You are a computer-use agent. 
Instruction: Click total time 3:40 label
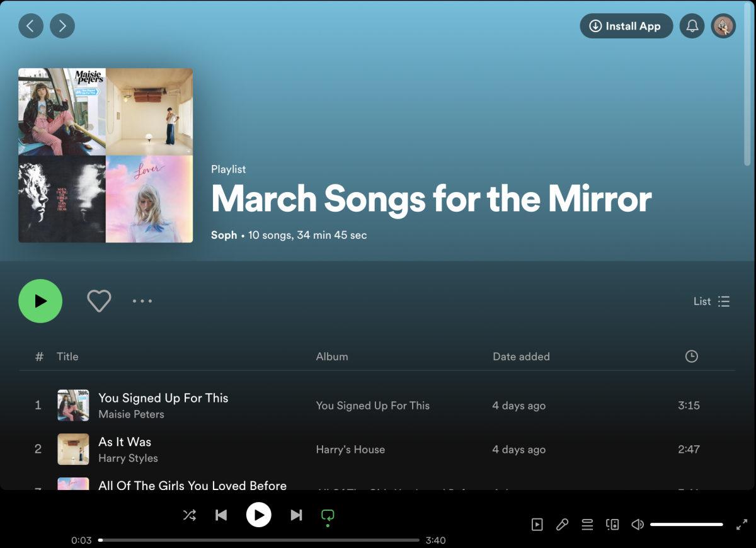(x=435, y=540)
